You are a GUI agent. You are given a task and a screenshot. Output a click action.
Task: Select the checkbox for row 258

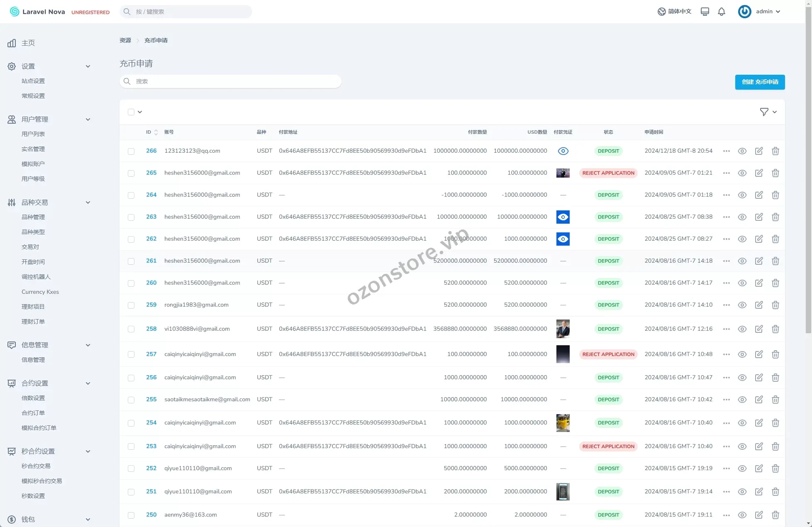(x=131, y=329)
